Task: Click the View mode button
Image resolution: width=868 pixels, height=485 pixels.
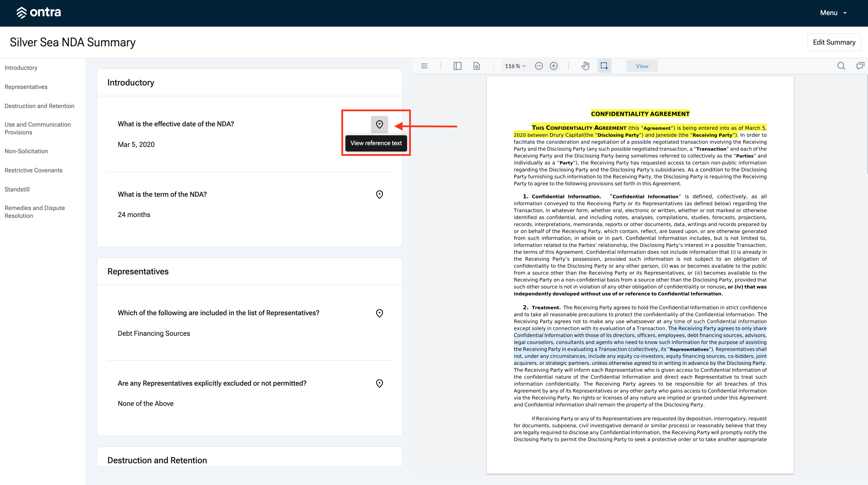Action: coord(642,66)
